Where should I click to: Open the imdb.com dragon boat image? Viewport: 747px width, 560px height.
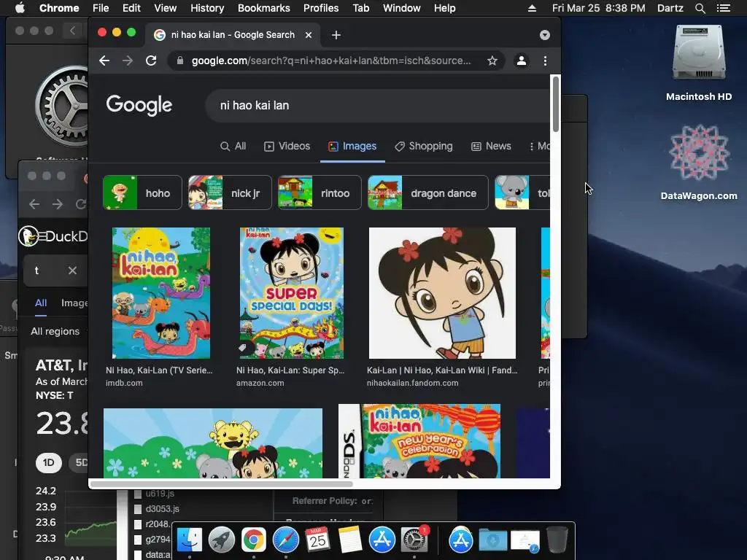[x=161, y=293]
